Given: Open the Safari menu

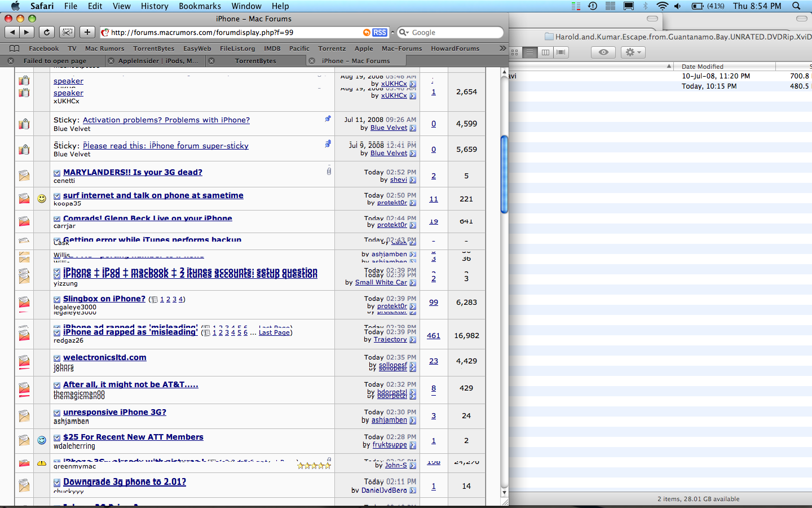Looking at the screenshot, I should (x=42, y=6).
